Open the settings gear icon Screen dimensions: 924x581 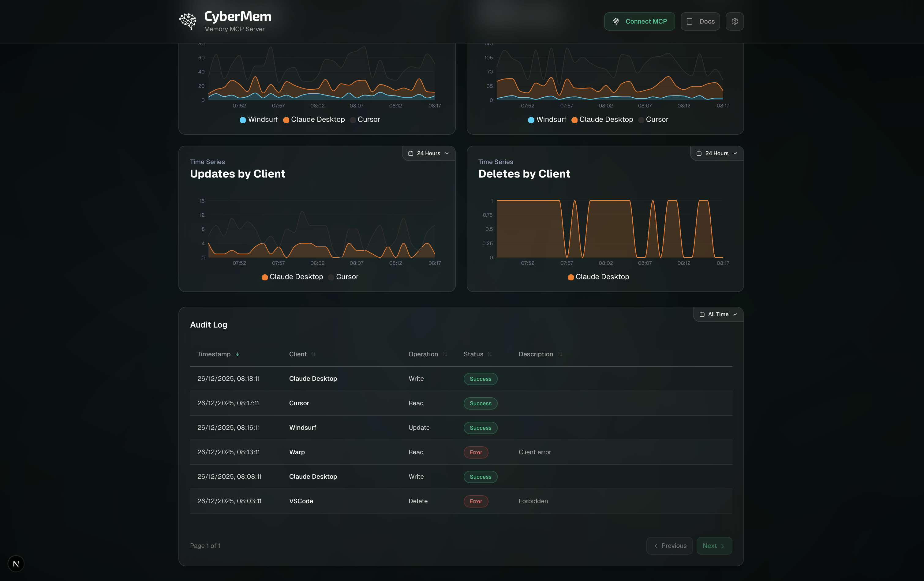735,21
